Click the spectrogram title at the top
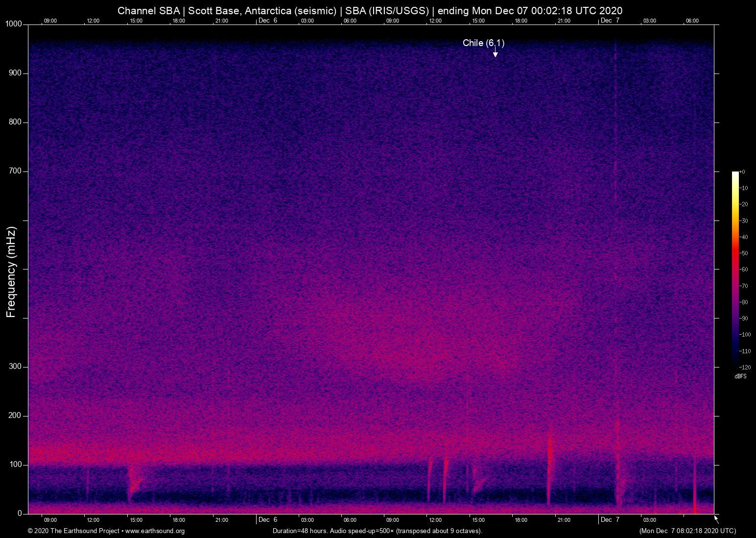Image resolution: width=756 pixels, height=538 pixels. tap(370, 11)
